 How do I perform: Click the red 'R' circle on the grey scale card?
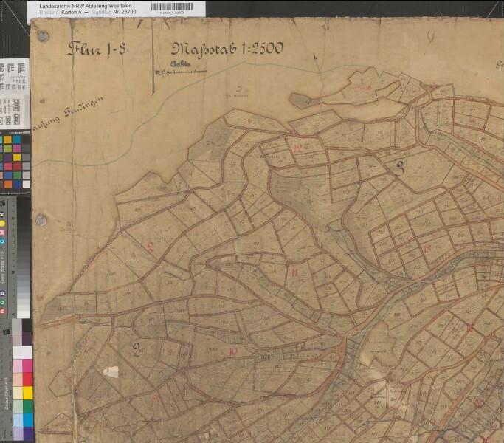tap(2, 311)
